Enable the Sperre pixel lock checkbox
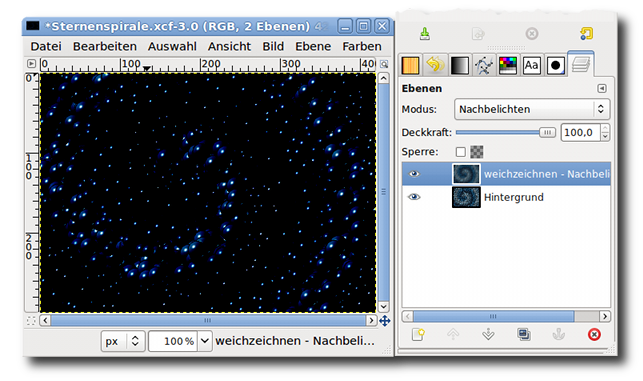Viewport: 643px width, 381px height. [x=461, y=152]
